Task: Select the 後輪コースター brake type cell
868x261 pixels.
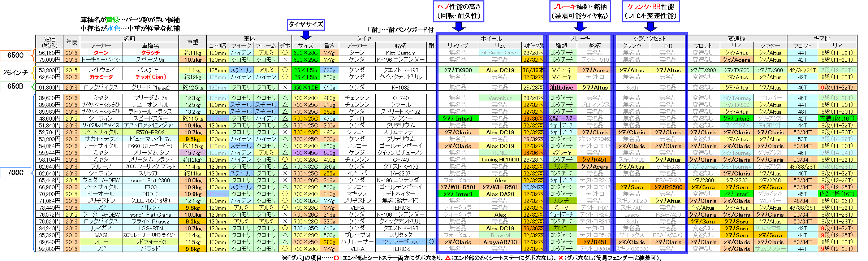Action: pyautogui.click(x=561, y=118)
